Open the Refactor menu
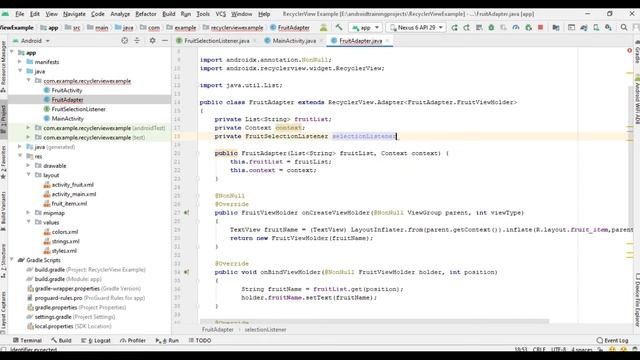Screen dimensions: 640x360 pos(146,14)
